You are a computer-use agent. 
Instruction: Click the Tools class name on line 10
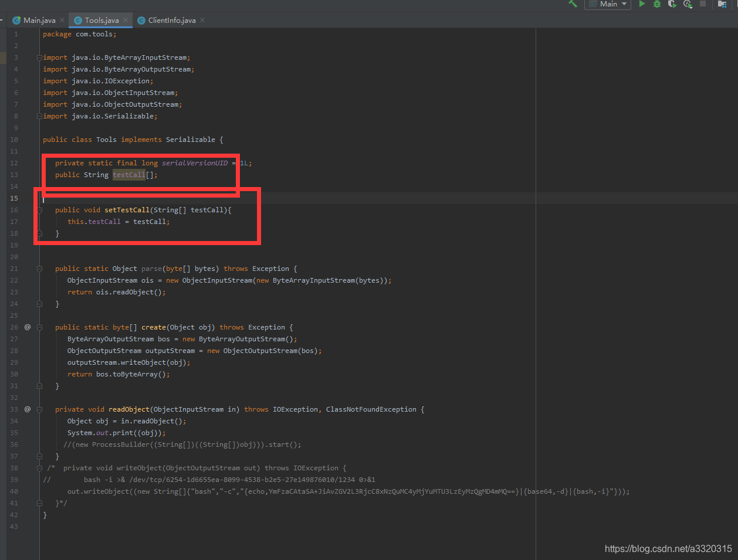pyautogui.click(x=106, y=140)
